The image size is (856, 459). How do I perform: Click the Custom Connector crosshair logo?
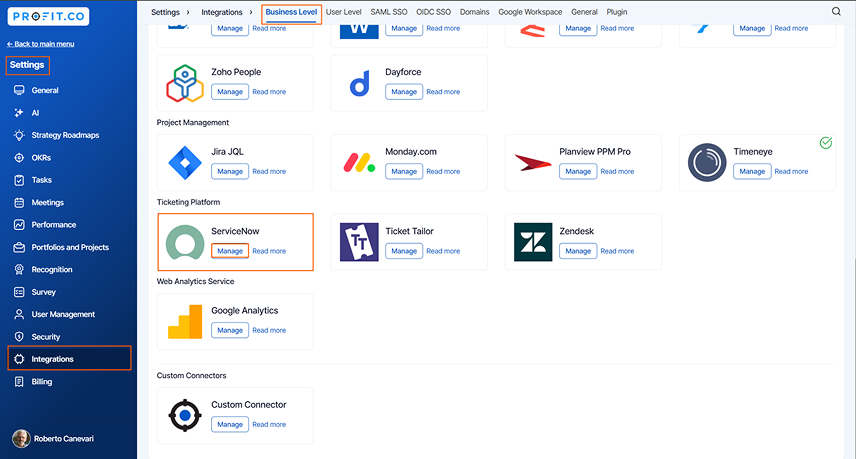185,415
